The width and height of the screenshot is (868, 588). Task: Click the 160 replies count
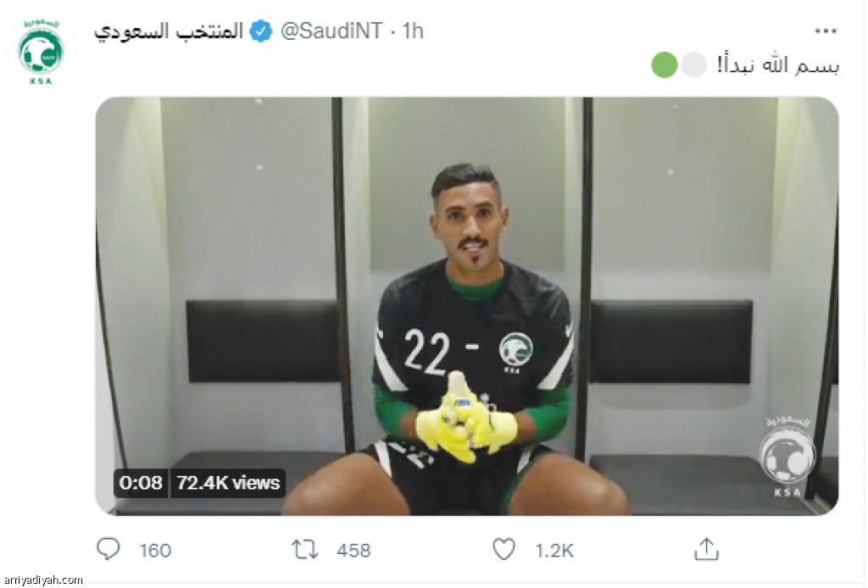(x=155, y=551)
